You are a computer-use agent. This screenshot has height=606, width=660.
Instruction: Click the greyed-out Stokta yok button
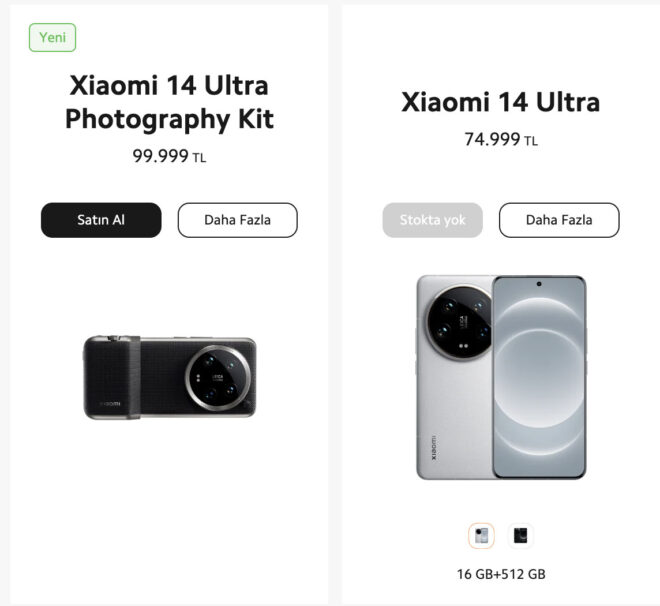tap(432, 220)
